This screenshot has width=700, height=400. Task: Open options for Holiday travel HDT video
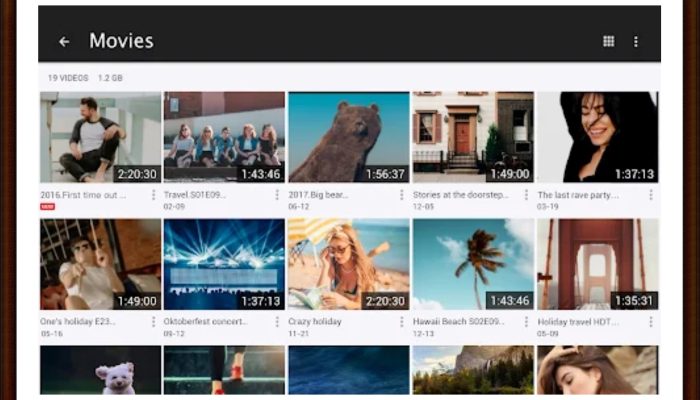650,322
